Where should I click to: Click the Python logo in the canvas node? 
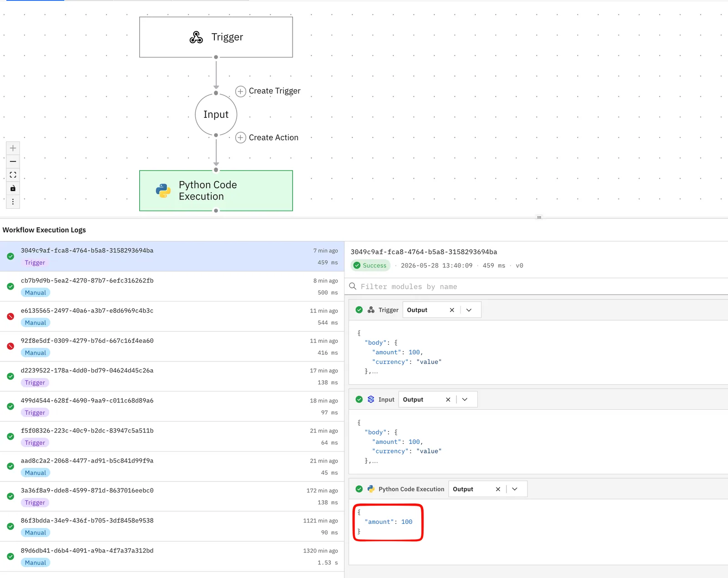(163, 191)
